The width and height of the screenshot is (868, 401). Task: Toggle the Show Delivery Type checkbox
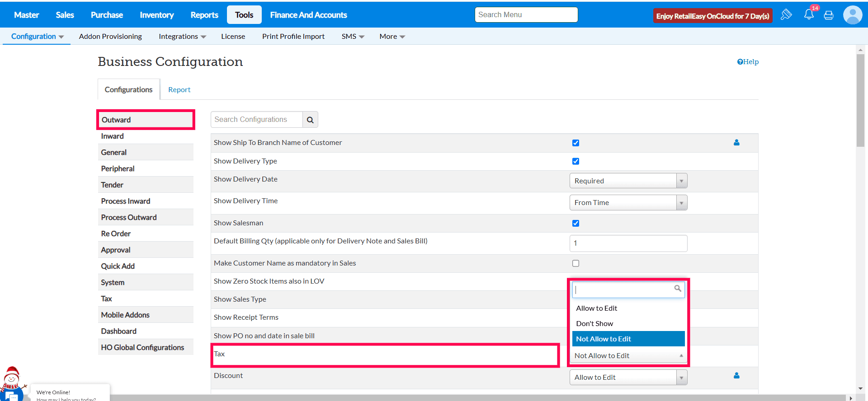576,161
